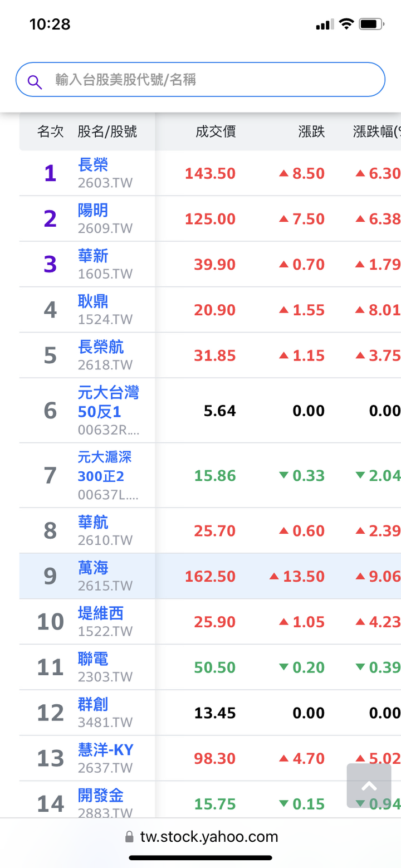The height and width of the screenshot is (868, 401).
Task: Tap price 20.90 for 耿鼎
Action: click(215, 311)
